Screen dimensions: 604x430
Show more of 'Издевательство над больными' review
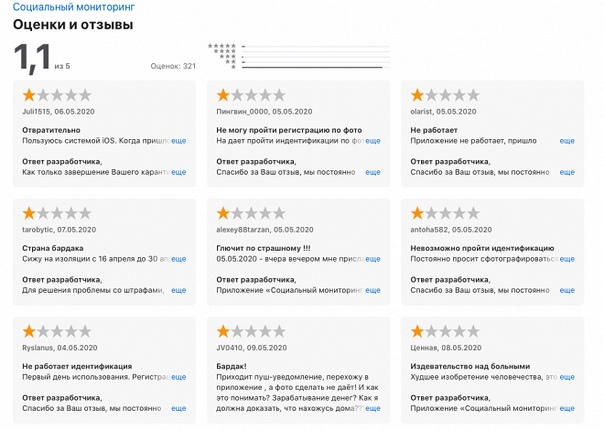point(567,377)
